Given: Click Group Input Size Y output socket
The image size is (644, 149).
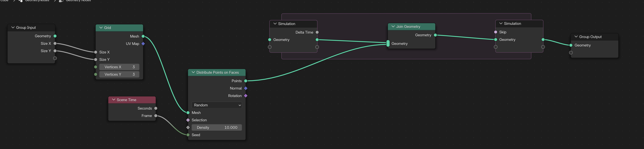Looking at the screenshot, I should tap(55, 51).
